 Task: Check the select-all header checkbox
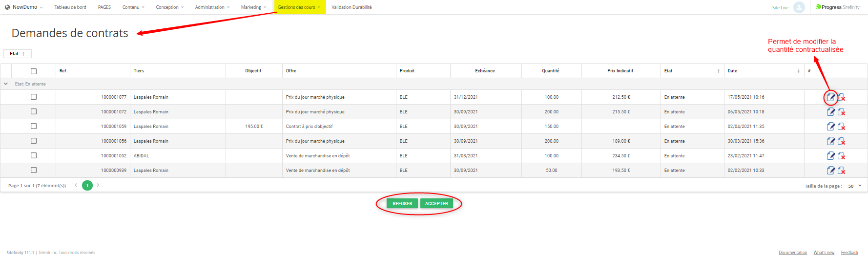coord(34,71)
